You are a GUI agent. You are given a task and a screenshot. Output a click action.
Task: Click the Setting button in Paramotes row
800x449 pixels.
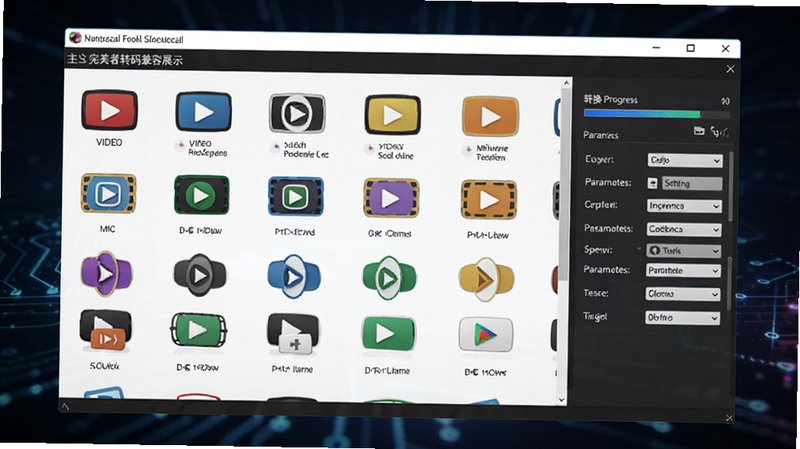pyautogui.click(x=692, y=183)
